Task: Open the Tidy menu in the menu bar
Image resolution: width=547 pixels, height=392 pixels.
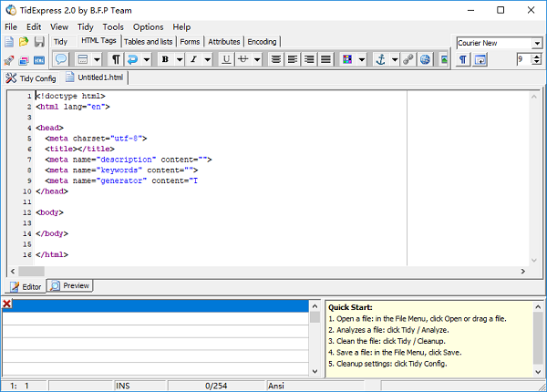Action: [85, 27]
